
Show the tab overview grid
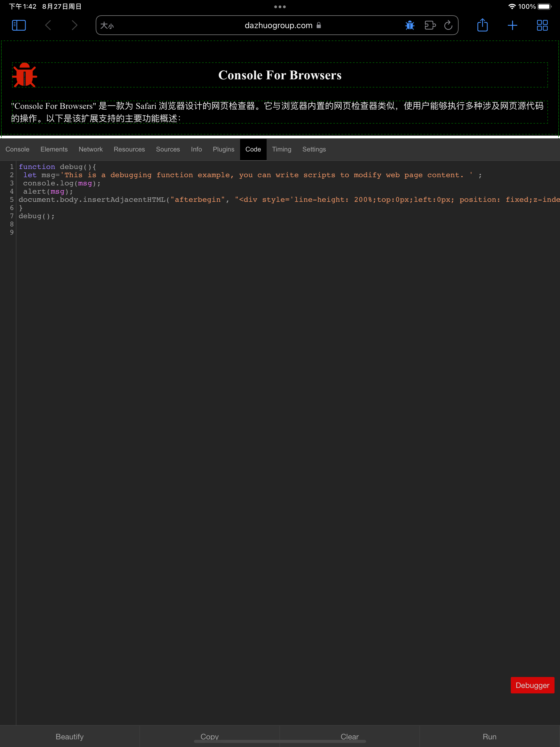point(542,25)
